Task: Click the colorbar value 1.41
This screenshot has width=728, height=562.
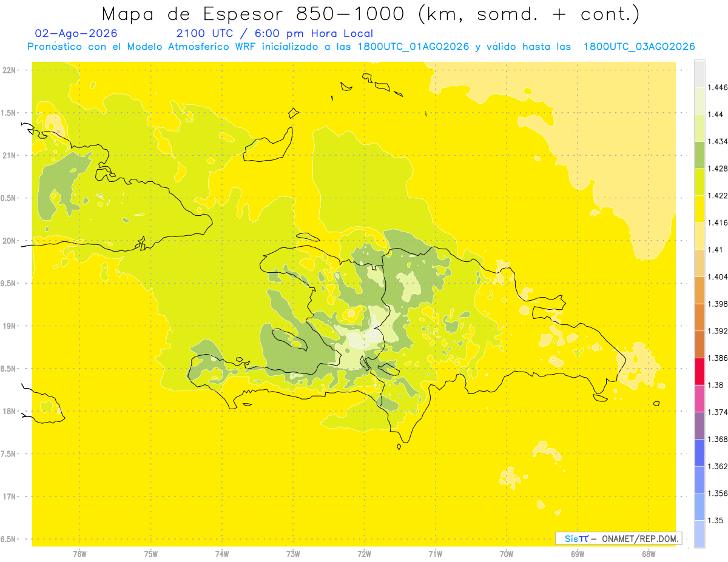Action: pyautogui.click(x=716, y=250)
